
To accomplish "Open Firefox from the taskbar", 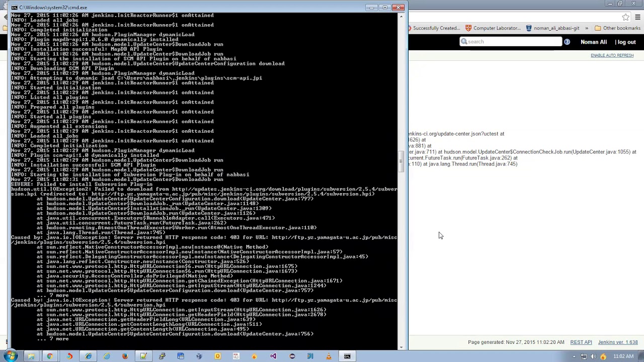I will coord(125,356).
